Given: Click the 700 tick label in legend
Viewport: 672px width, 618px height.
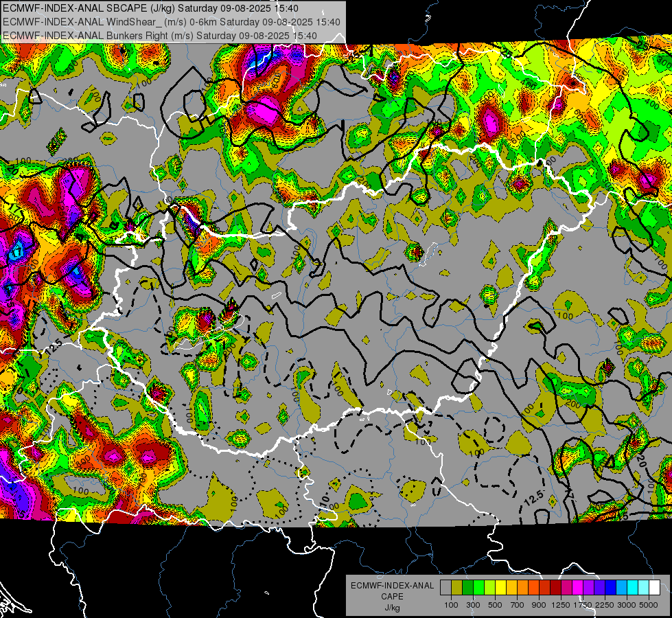Looking at the screenshot, I should tap(517, 605).
